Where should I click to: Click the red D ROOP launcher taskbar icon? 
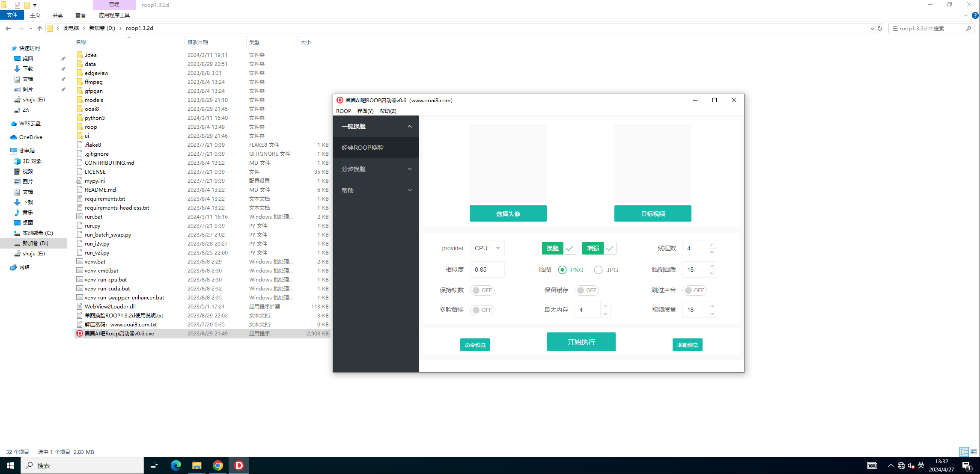click(239, 465)
